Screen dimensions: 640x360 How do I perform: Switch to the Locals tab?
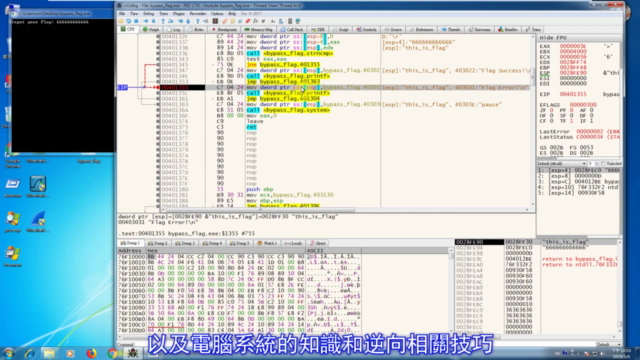coord(293,243)
